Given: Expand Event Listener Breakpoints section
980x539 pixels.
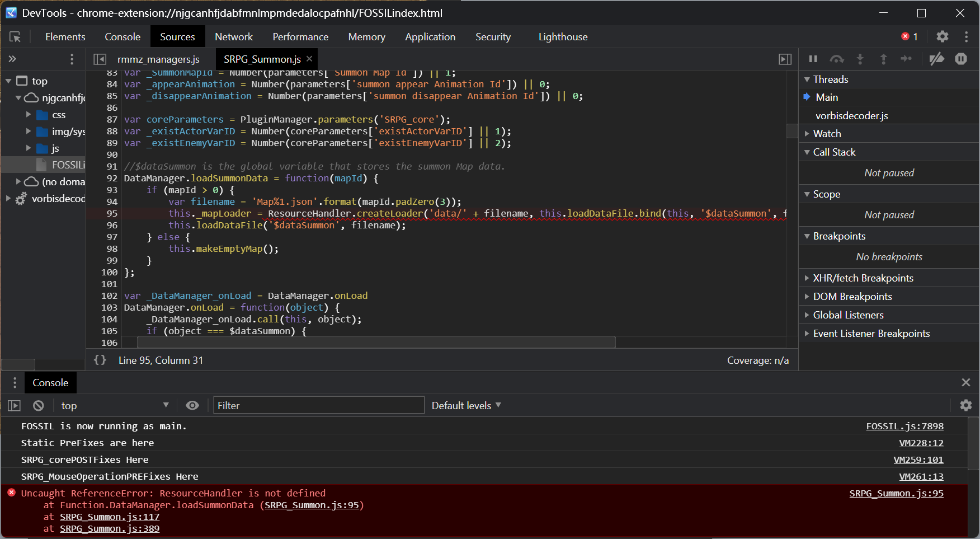Looking at the screenshot, I should [x=807, y=334].
